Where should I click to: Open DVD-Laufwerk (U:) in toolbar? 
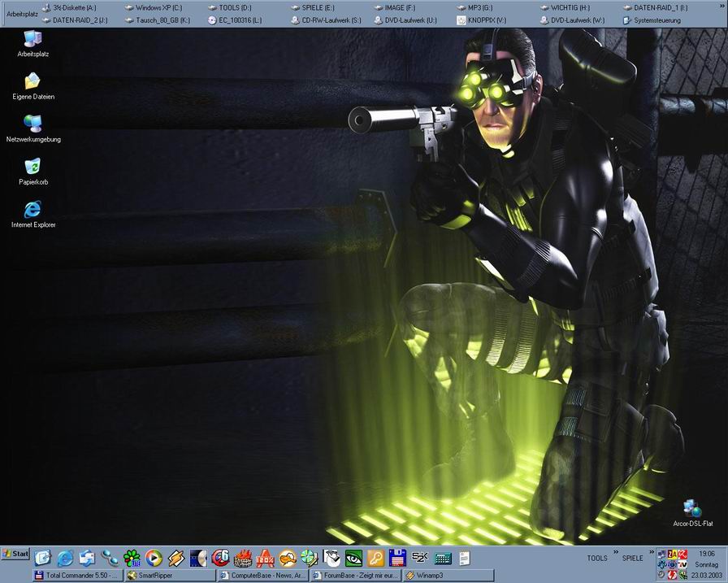pos(405,20)
